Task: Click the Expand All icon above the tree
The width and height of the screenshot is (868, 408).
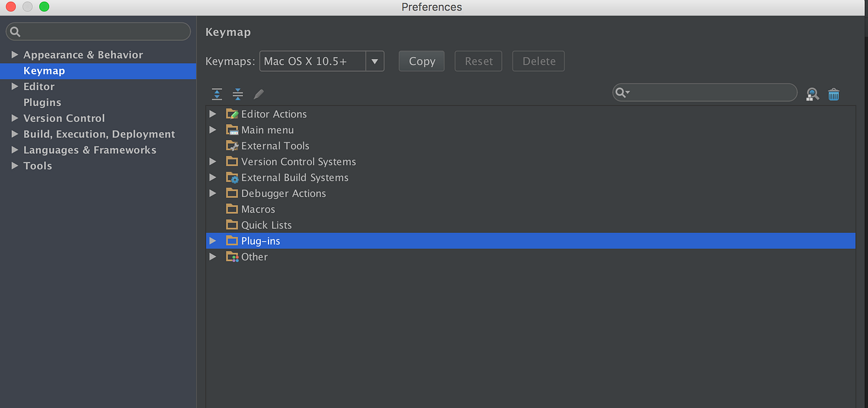Action: point(216,94)
